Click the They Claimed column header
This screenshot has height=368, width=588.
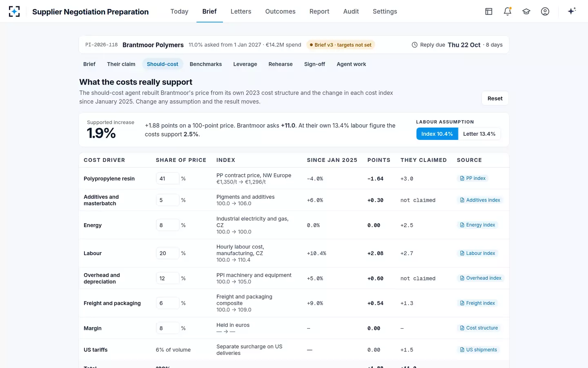(x=423, y=160)
